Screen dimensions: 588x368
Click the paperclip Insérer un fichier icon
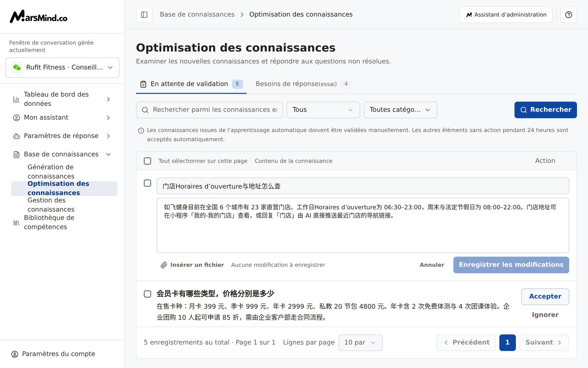164,265
